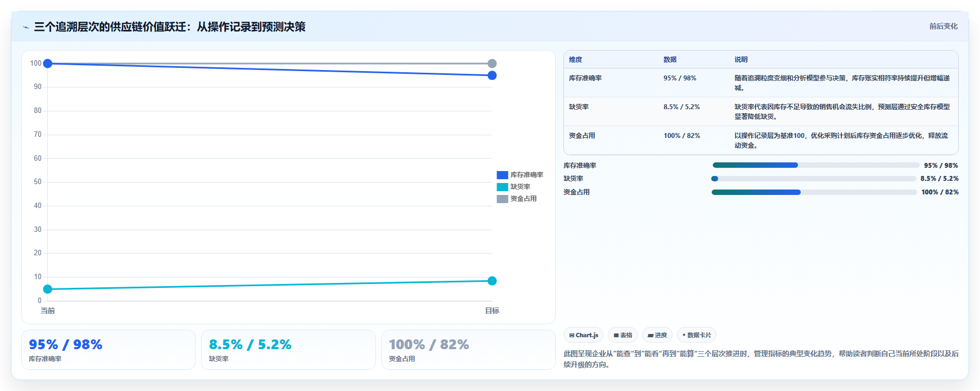Click the 目标 x-axis label

click(492, 311)
